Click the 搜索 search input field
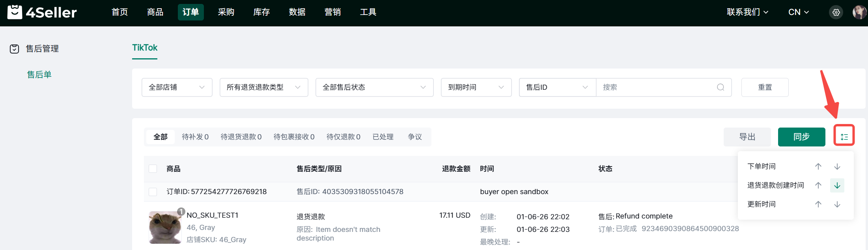 (x=655, y=87)
